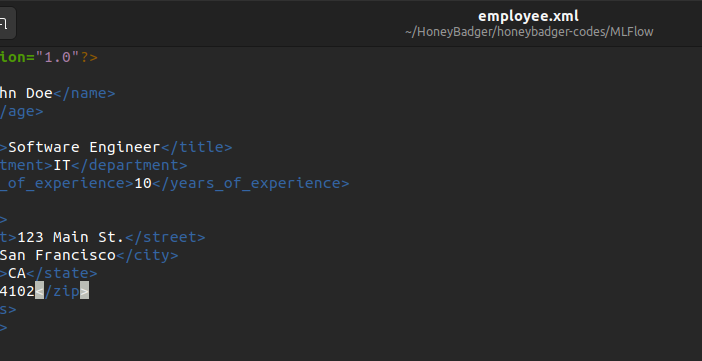Click the ~/HoneyBadger/honeybadger-codes/MLFlow file path
Image resolution: width=702 pixels, height=361 pixels.
[529, 32]
